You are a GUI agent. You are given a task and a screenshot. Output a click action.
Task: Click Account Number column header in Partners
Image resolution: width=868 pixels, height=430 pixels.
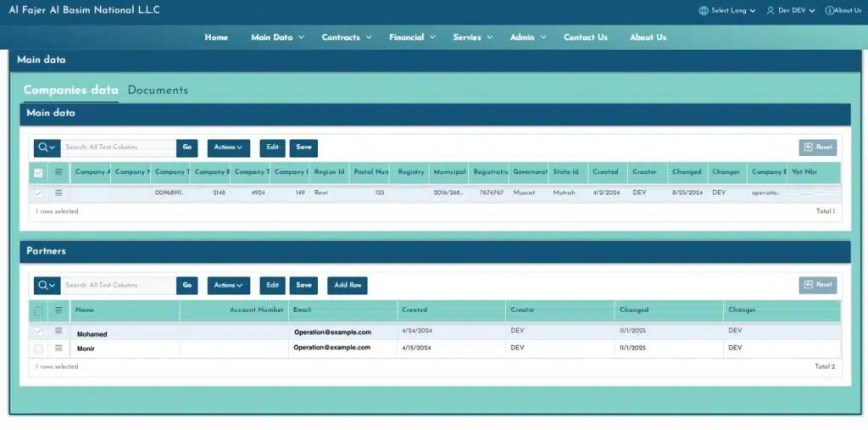pyautogui.click(x=234, y=310)
